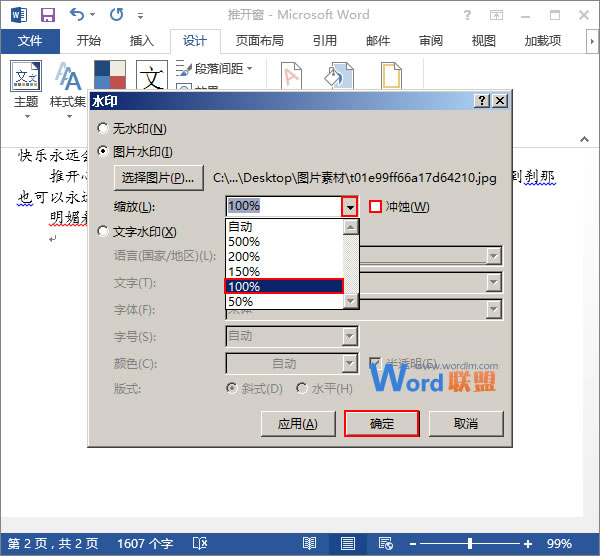The image size is (600, 556).
Task: Click page indicator 第 2 页, 共 2 页
Action: pos(53,543)
